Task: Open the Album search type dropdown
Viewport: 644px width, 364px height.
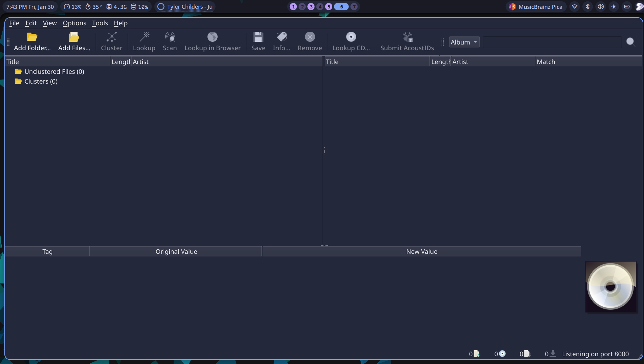Action: (x=464, y=42)
